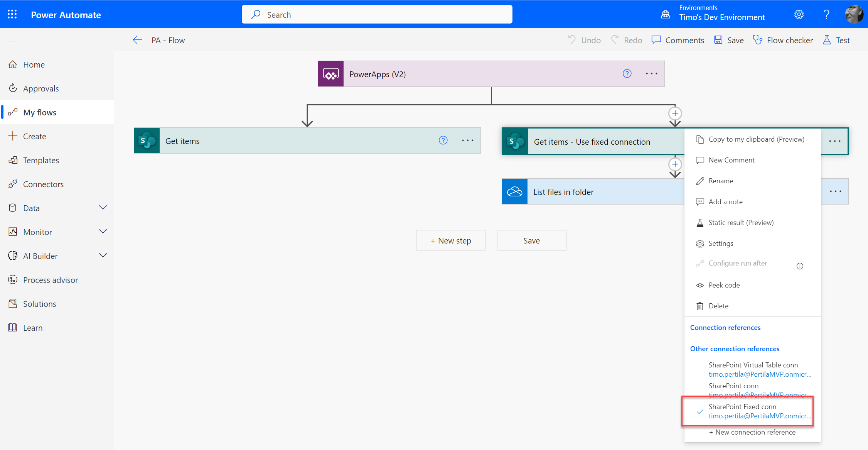
Task: Expand the Data navigation section
Action: 103,208
